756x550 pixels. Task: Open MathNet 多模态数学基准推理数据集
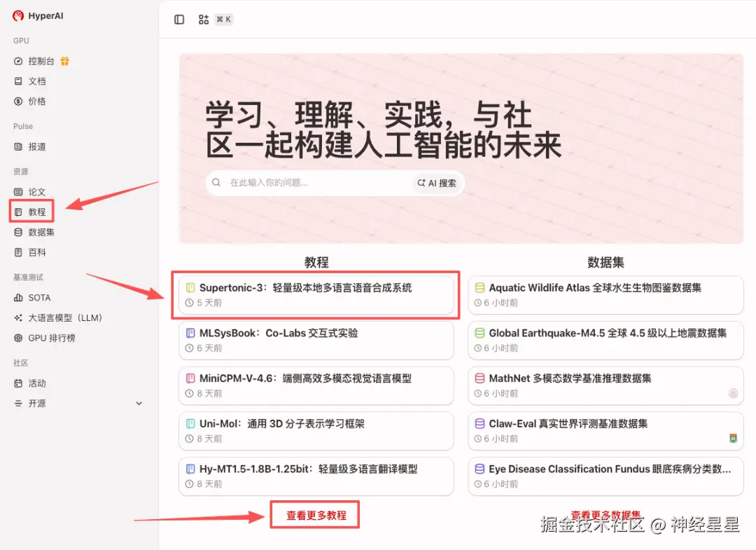tap(605, 385)
